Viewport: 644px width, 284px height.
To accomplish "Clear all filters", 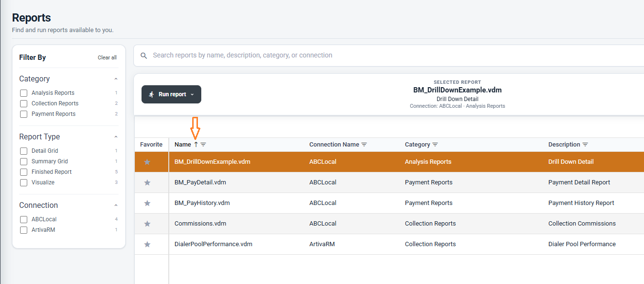I will [107, 57].
